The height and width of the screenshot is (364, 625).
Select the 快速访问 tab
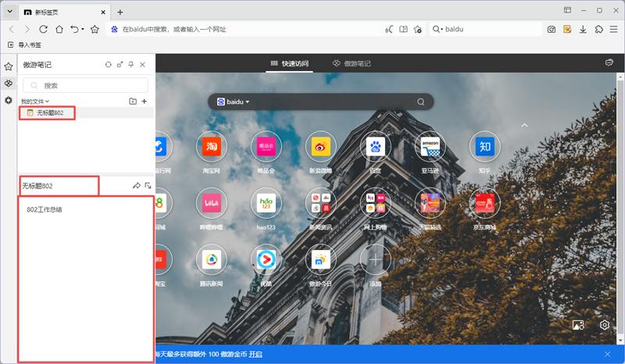[290, 63]
